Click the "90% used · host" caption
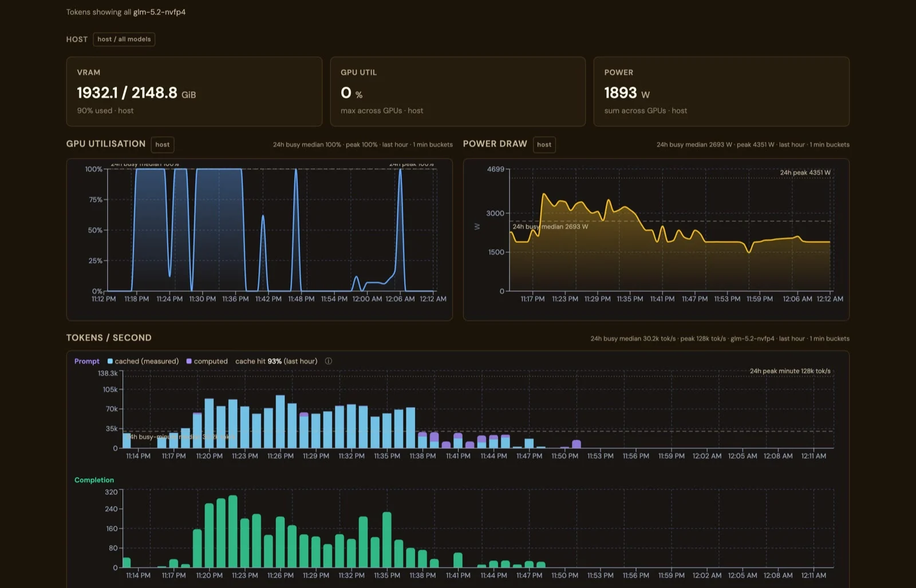 click(x=105, y=111)
